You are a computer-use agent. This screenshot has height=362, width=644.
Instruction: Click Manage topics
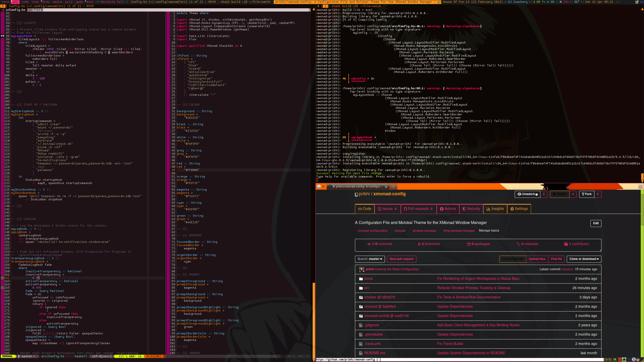489,231
